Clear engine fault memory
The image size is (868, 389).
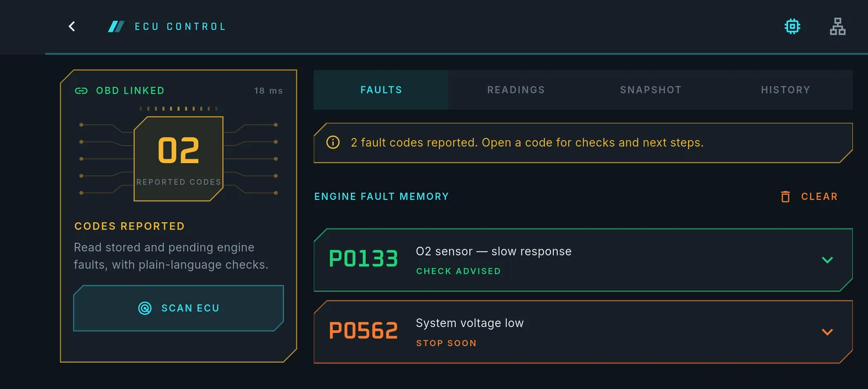[809, 196]
